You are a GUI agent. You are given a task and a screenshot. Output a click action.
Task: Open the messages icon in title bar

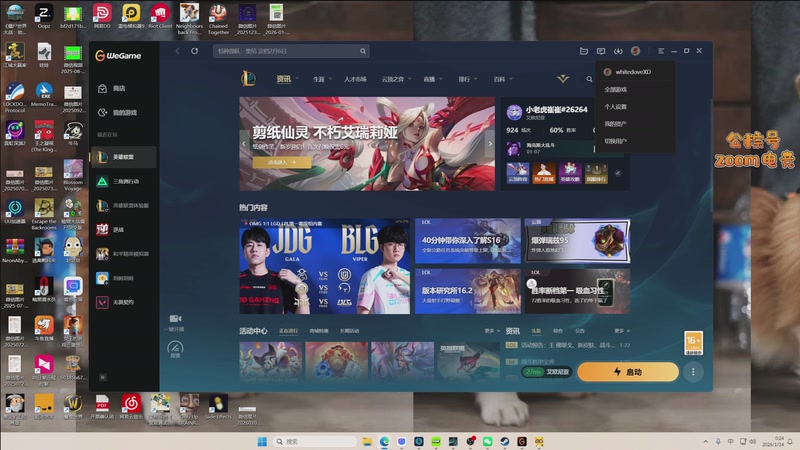(601, 51)
